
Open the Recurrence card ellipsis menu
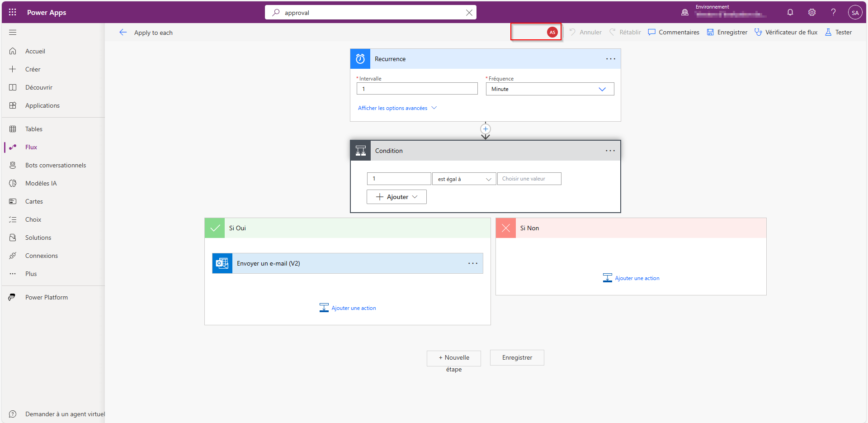(x=611, y=59)
